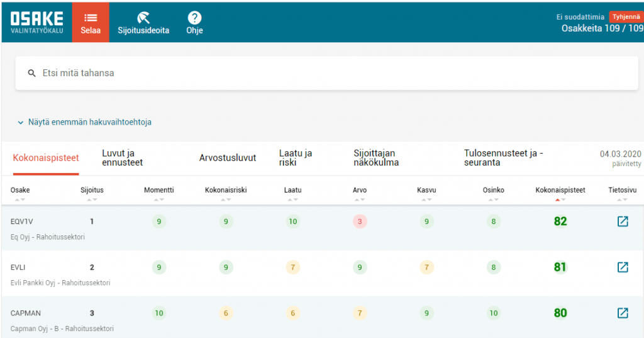Open the Ohje help icon
Viewport: 644px width, 338px height.
point(194,18)
